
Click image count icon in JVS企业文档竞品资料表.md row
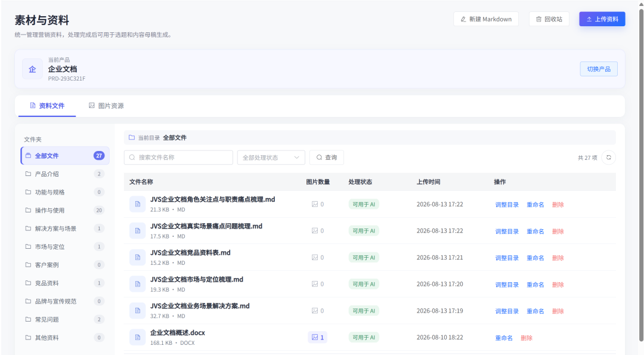click(315, 258)
